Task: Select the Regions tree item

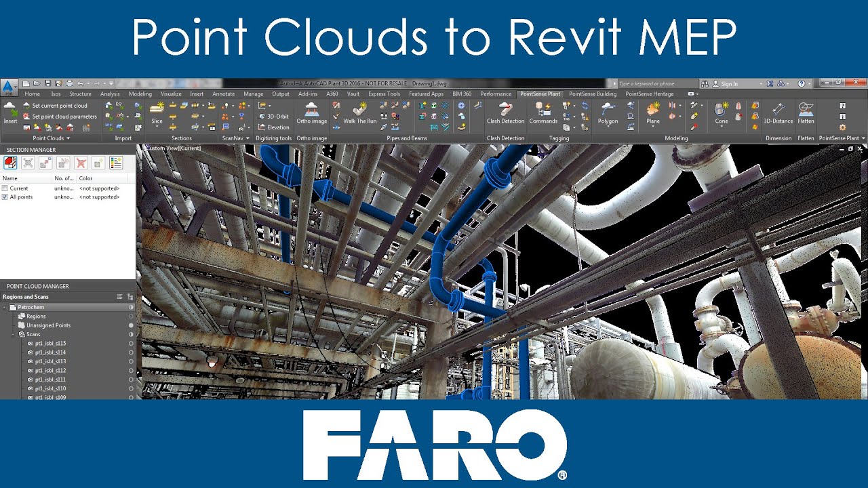Action: [x=36, y=317]
